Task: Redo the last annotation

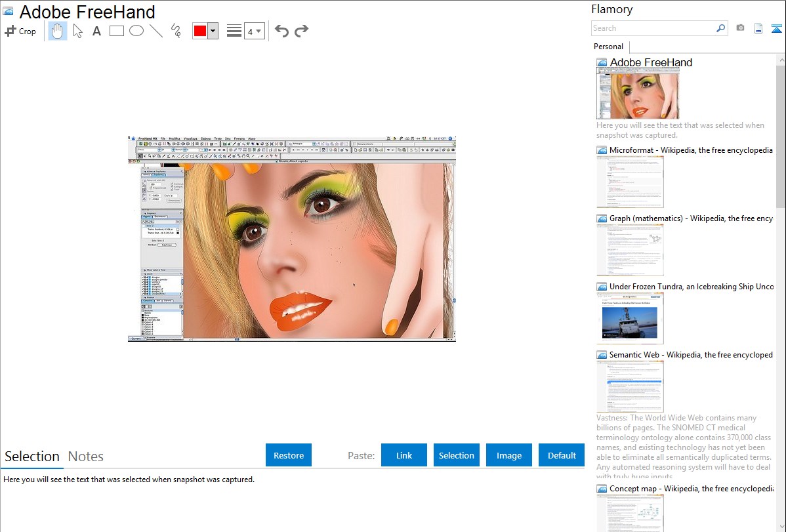Action: click(301, 31)
